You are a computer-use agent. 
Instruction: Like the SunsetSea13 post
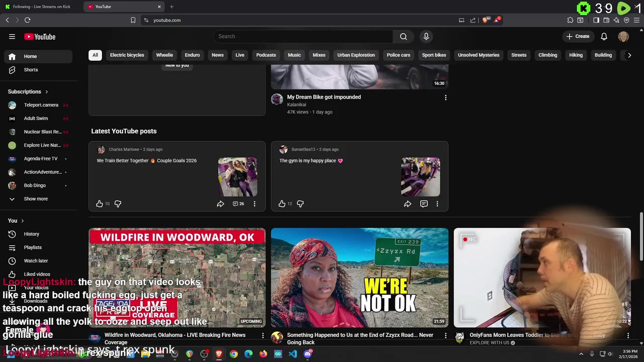click(282, 204)
